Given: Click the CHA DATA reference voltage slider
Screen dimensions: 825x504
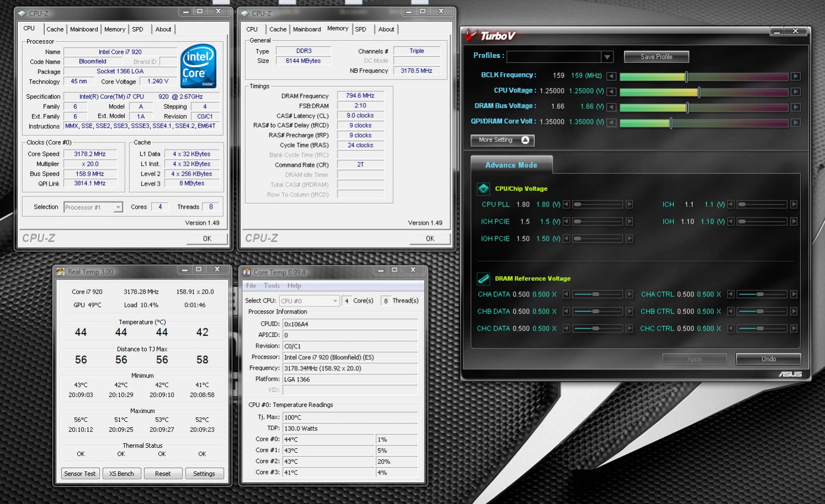Looking at the screenshot, I should tap(597, 294).
